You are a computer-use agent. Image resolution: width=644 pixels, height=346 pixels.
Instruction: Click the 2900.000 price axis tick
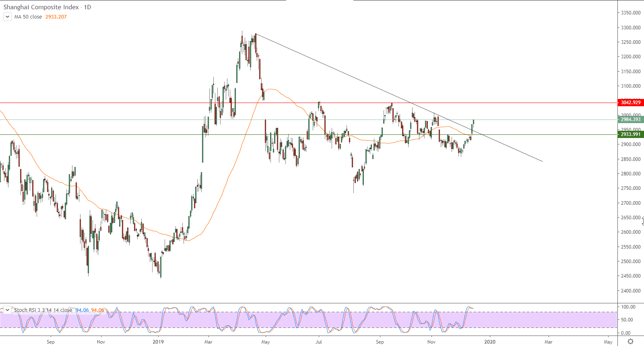(x=631, y=144)
